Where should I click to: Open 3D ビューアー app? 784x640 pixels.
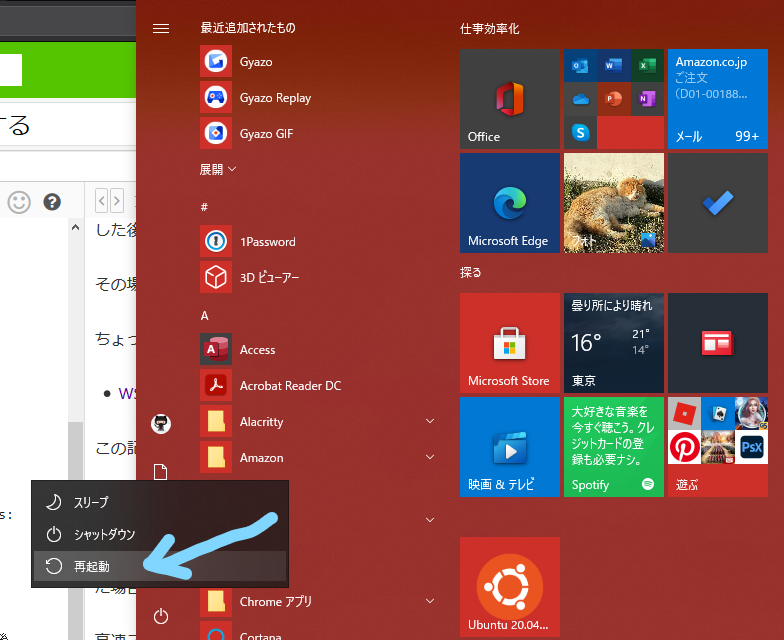tap(318, 278)
